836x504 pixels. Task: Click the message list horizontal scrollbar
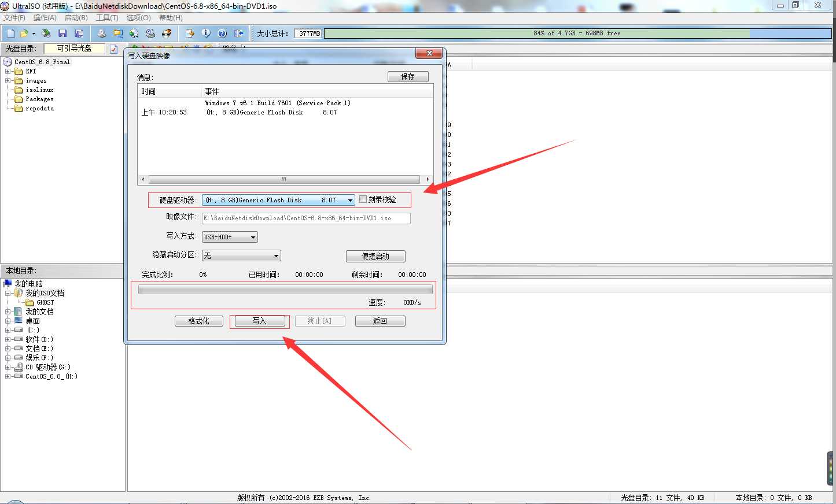pyautogui.click(x=285, y=179)
